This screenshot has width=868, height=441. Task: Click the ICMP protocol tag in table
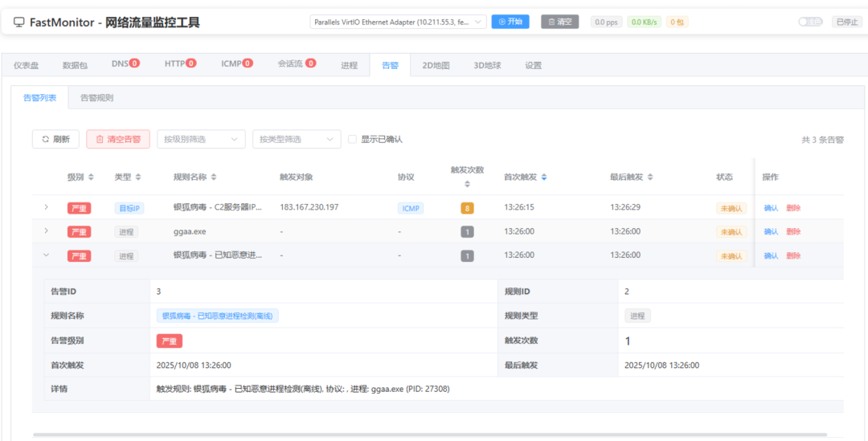(411, 208)
